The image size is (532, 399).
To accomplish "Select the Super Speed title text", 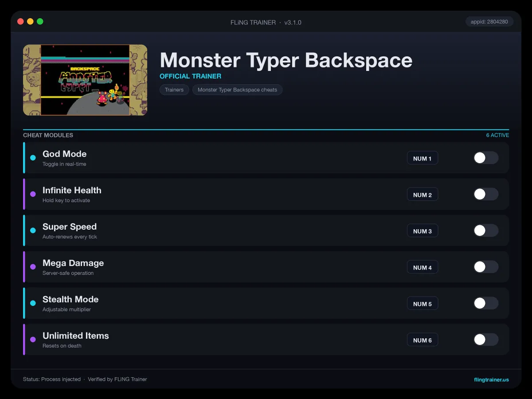I will [70, 227].
